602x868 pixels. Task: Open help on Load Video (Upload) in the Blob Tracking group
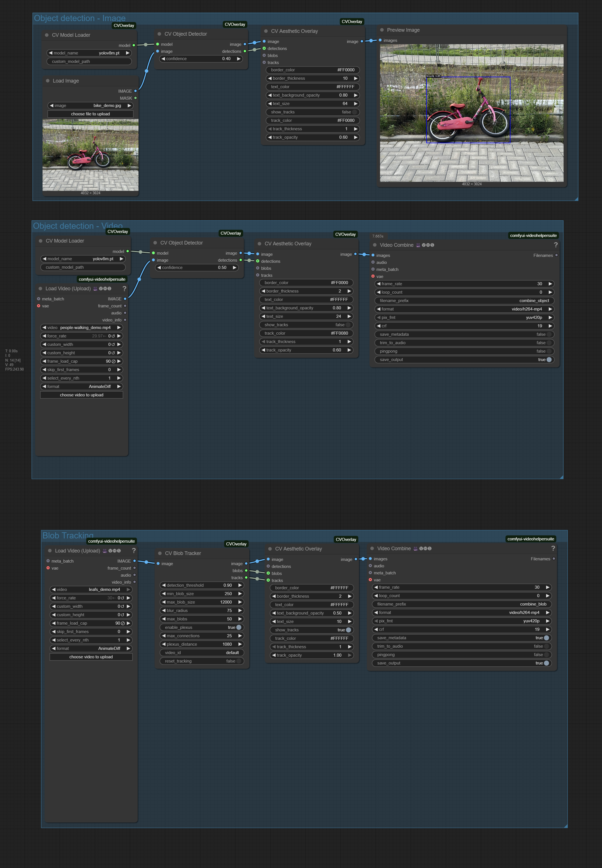134,551
